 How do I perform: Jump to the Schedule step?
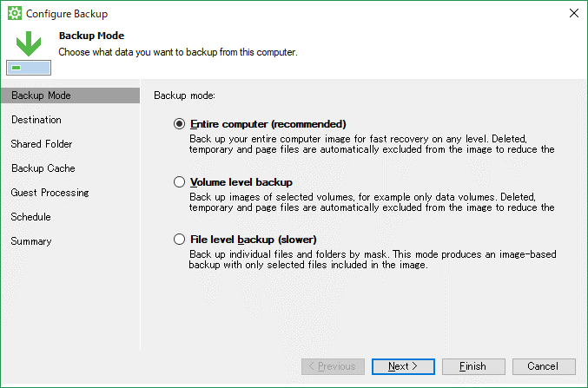tap(30, 217)
